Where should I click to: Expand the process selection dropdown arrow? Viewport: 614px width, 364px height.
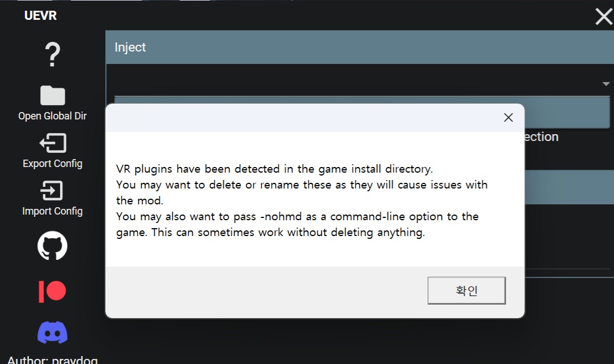point(606,84)
